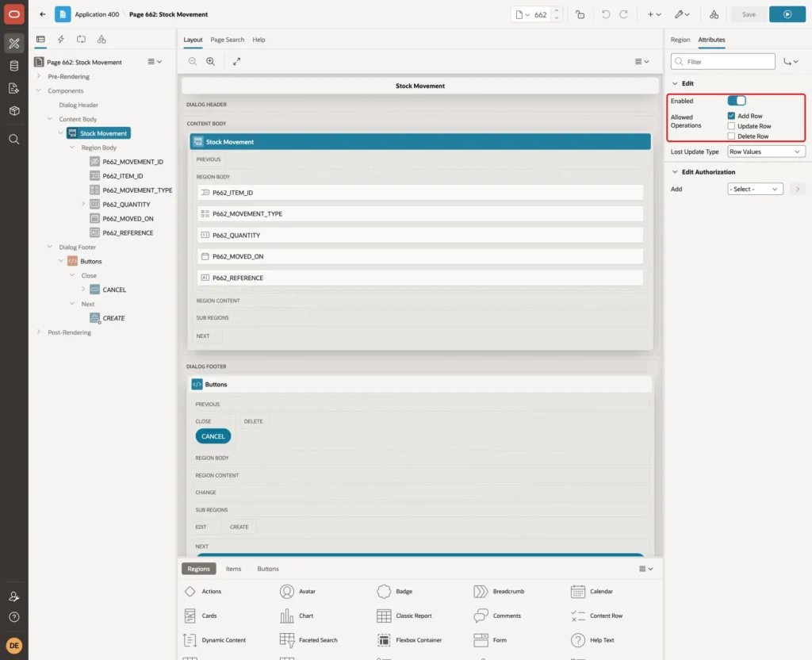Click the CANCEL button in layout
This screenshot has height=660, width=812.
(213, 436)
